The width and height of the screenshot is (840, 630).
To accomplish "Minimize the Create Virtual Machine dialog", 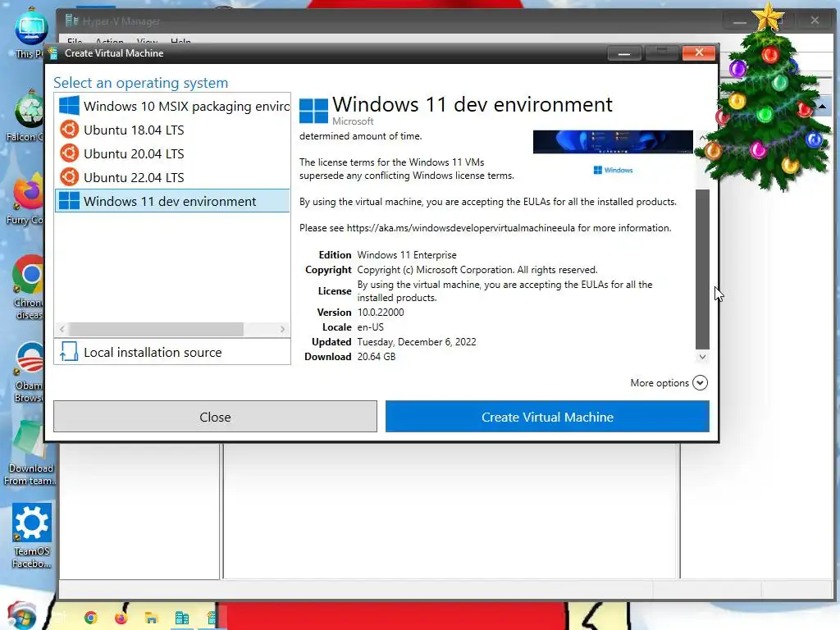I will pyautogui.click(x=624, y=53).
